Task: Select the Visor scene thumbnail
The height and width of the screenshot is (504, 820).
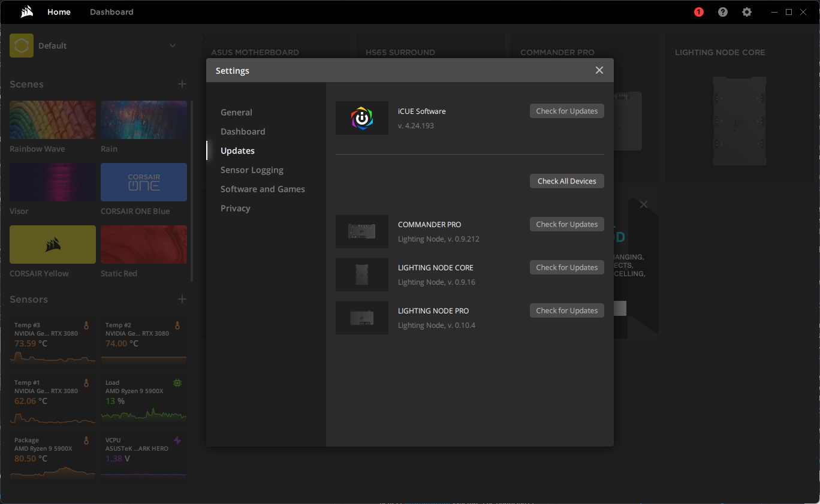Action: [x=53, y=182]
